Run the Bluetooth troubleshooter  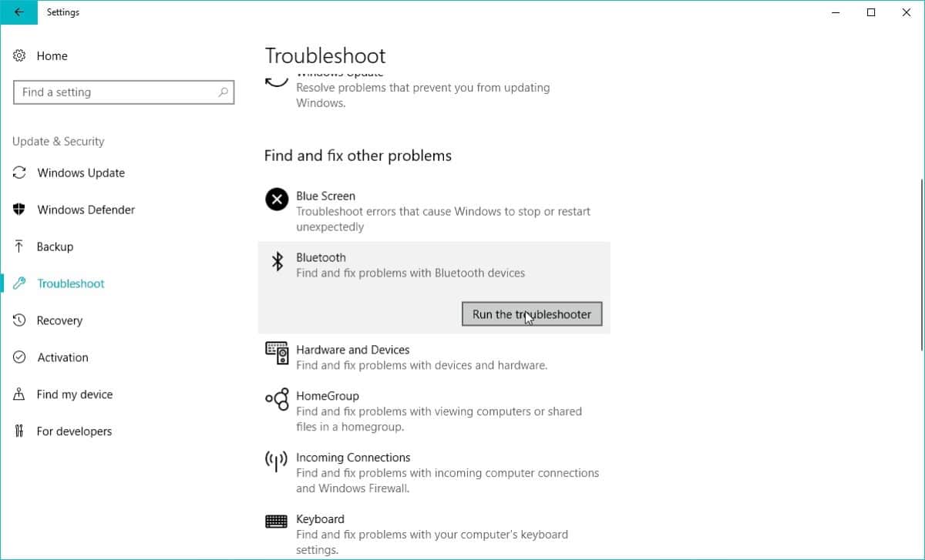coord(532,314)
